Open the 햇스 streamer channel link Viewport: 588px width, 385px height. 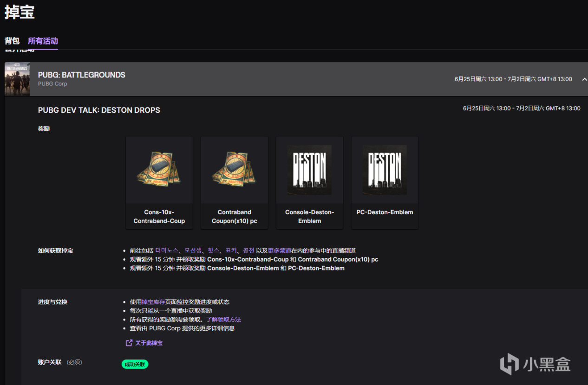pyautogui.click(x=214, y=250)
